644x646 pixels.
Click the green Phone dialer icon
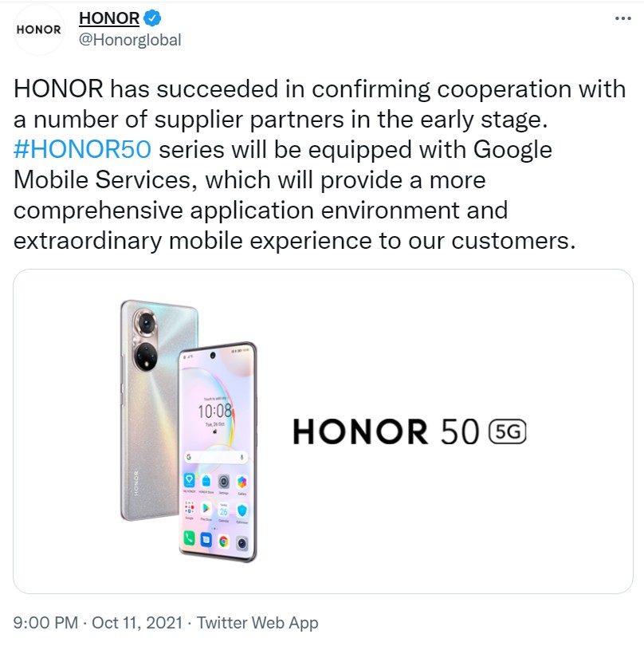pyautogui.click(x=189, y=538)
